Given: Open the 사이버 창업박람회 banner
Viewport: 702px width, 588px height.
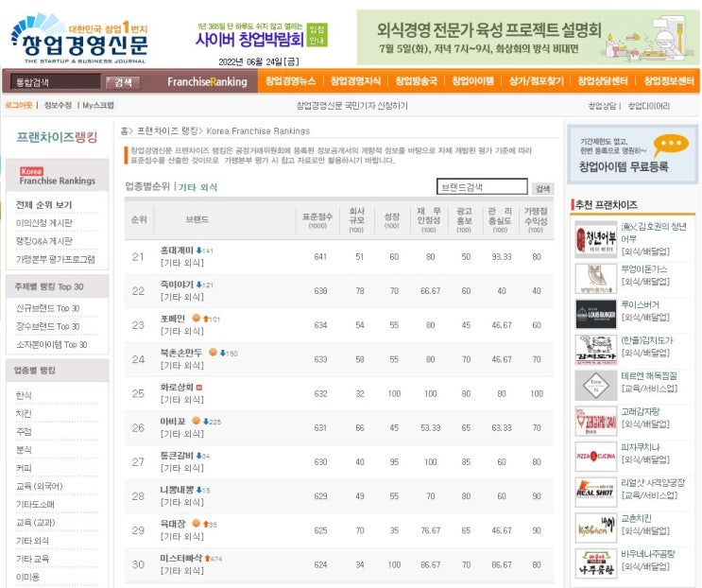Looking at the screenshot, I should (x=263, y=35).
